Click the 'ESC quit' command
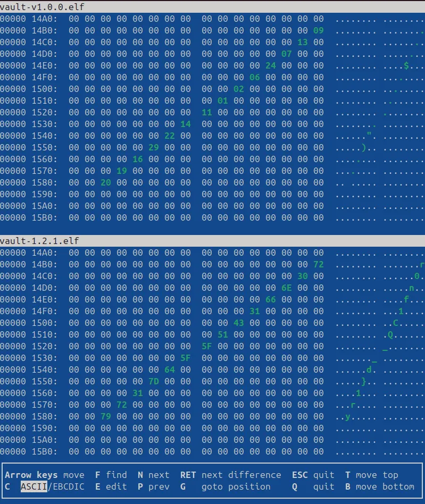Screen dimensions: 425x504 pos(313,475)
